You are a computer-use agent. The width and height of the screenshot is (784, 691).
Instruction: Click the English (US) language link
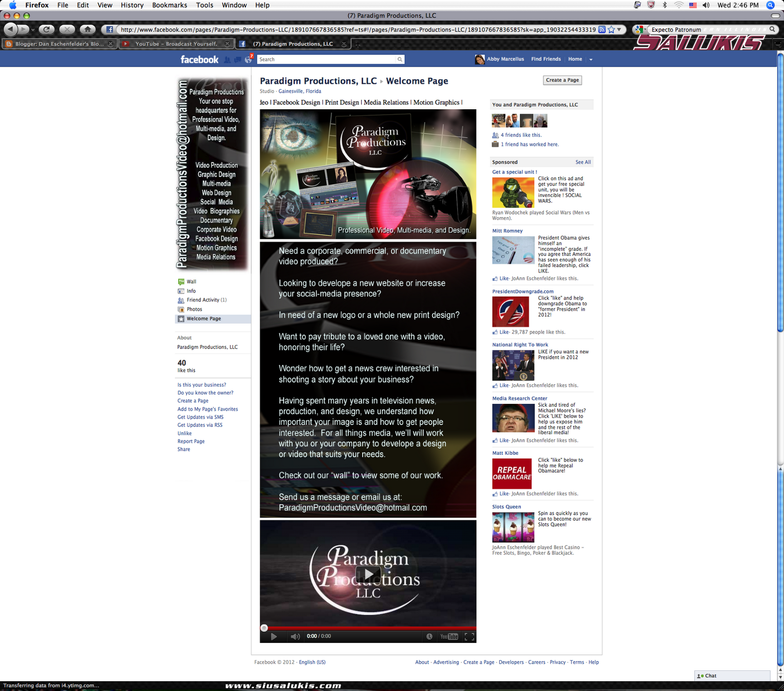[312, 663]
